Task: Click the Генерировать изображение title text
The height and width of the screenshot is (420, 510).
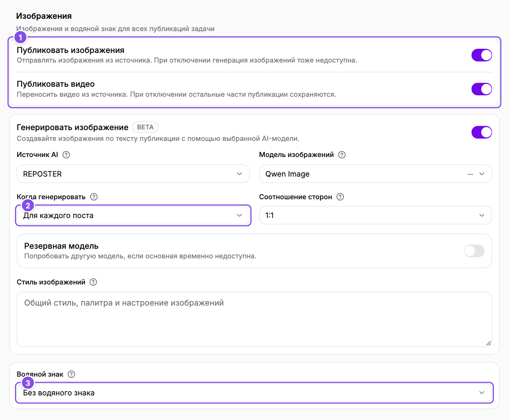Action: tap(73, 127)
